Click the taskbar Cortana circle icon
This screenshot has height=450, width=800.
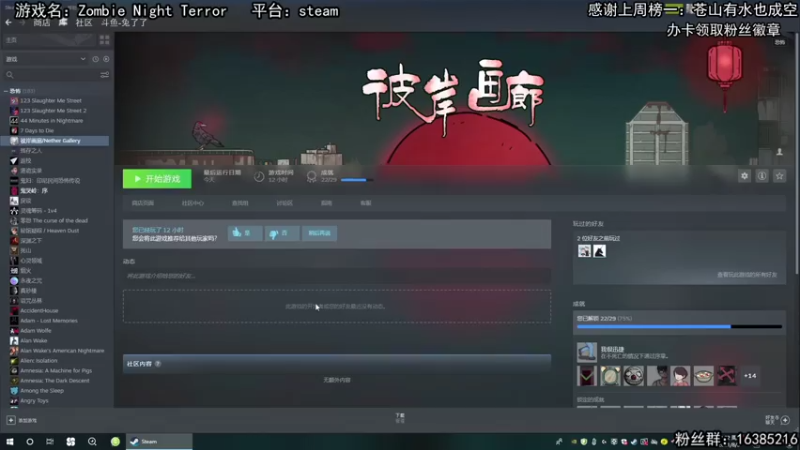30,442
